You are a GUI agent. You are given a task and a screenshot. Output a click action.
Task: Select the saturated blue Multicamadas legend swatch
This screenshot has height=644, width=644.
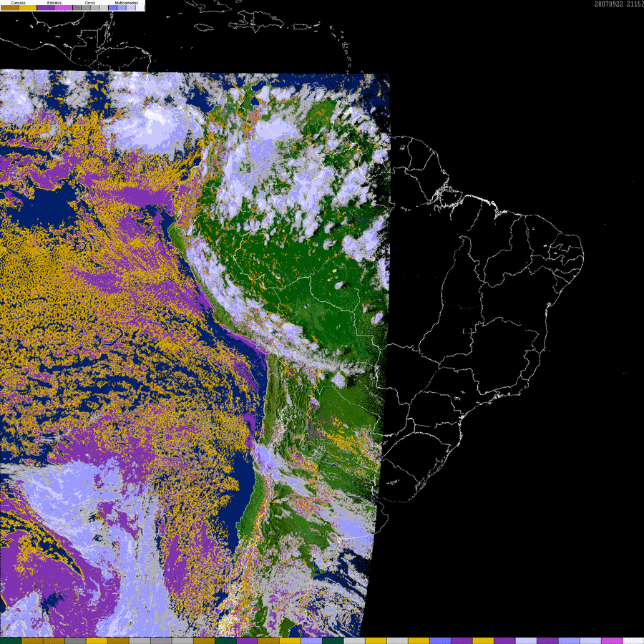(112, 7)
